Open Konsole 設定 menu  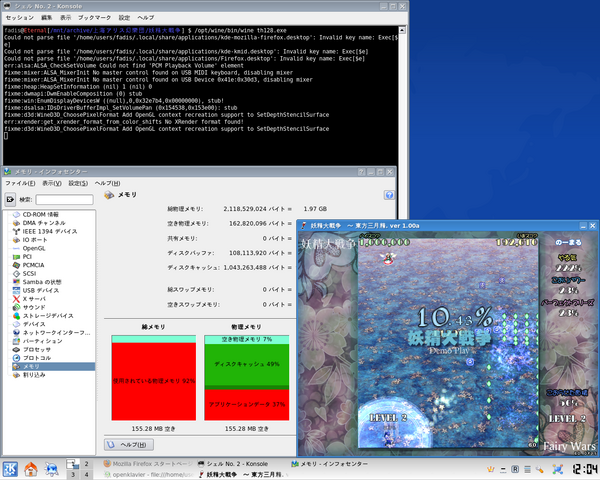[124, 18]
